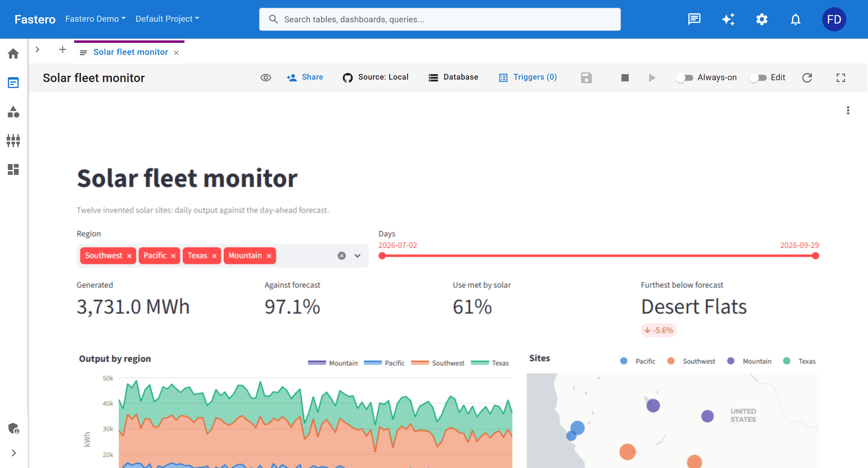The width and height of the screenshot is (868, 468).
Task: Open Source: Local settings
Action: pos(375,77)
